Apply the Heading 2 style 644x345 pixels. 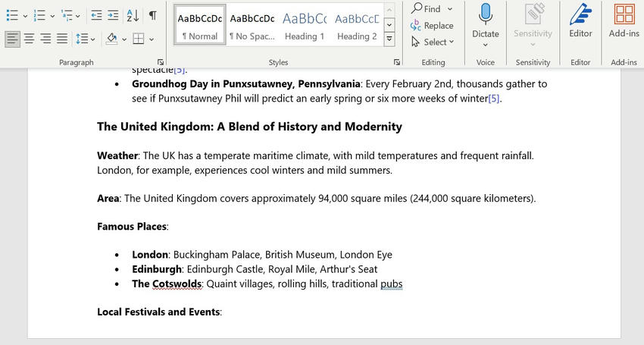(x=357, y=25)
